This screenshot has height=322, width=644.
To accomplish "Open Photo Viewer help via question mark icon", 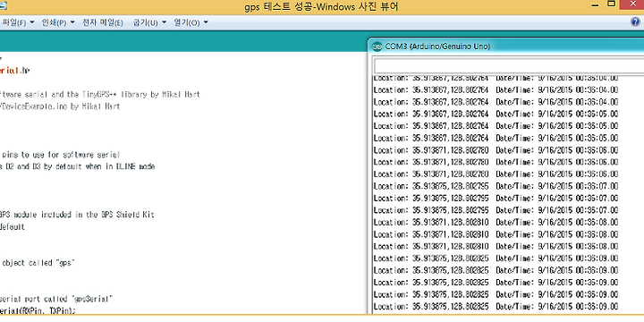I will coord(635,22).
